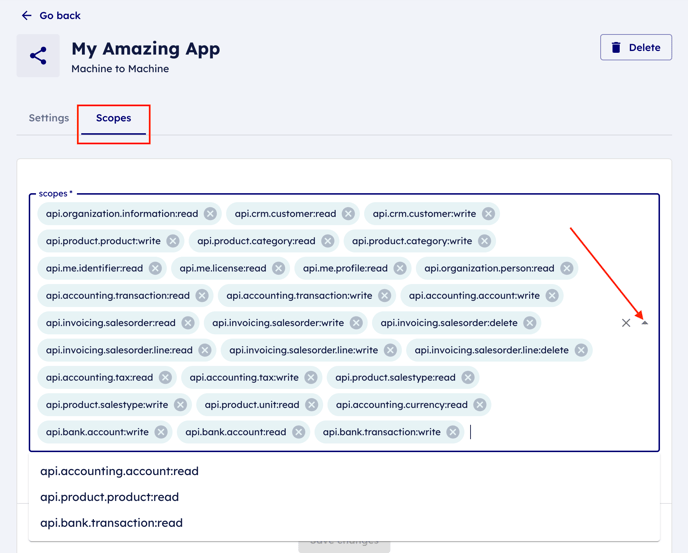This screenshot has height=553, width=688.
Task: Remove api.invoicing.salesorder:delete scope chip
Action: (530, 323)
